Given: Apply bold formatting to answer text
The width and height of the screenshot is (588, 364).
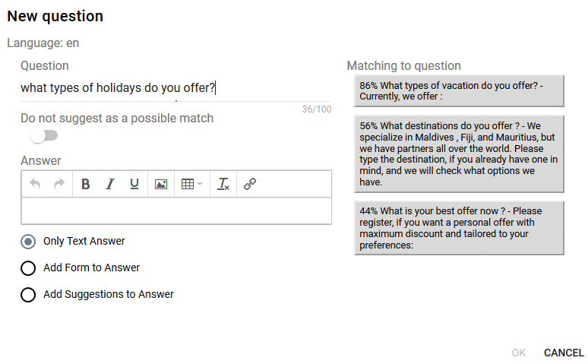Looking at the screenshot, I should tap(86, 184).
